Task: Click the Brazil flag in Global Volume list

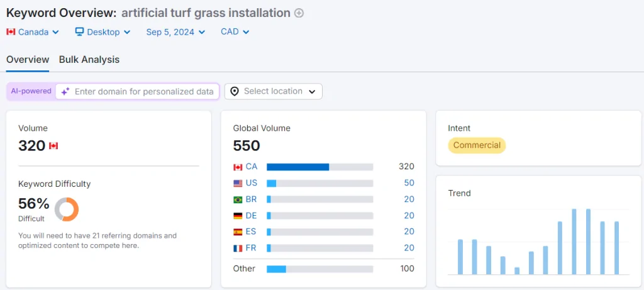Action: tap(238, 199)
